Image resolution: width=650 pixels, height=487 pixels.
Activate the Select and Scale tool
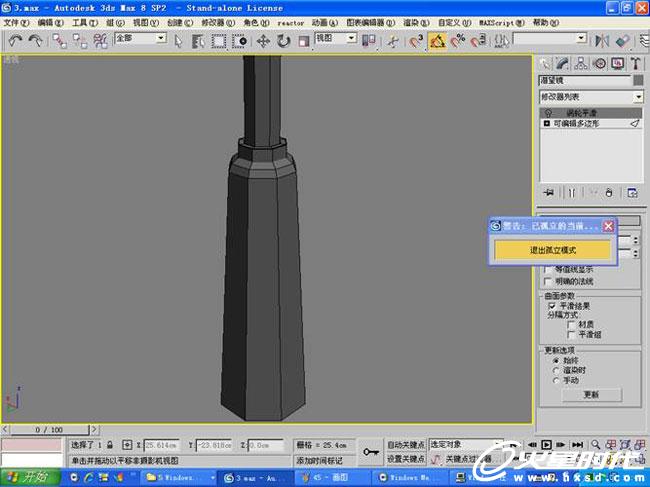tap(304, 41)
